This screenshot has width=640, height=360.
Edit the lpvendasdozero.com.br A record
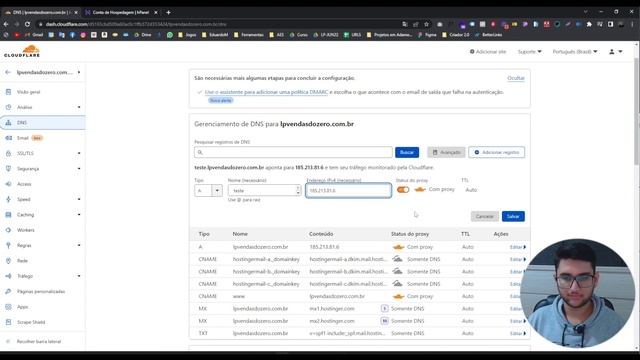point(518,247)
